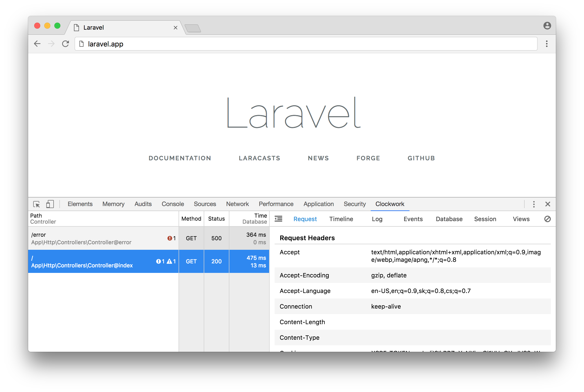Select the /error request row
The image size is (584, 392).
click(148, 238)
